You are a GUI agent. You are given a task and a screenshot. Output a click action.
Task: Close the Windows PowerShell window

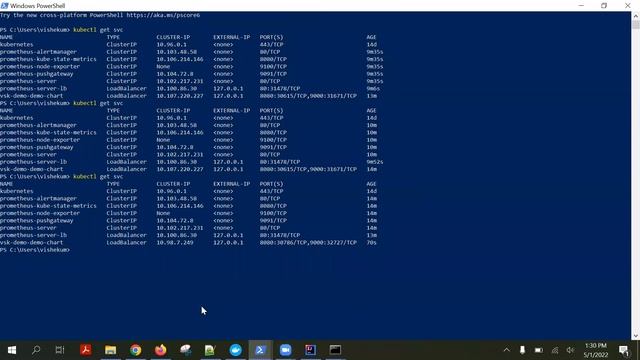(628, 6)
